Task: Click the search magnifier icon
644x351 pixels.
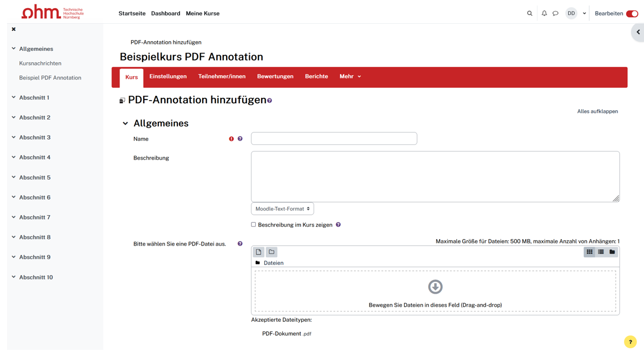Action: tap(529, 14)
